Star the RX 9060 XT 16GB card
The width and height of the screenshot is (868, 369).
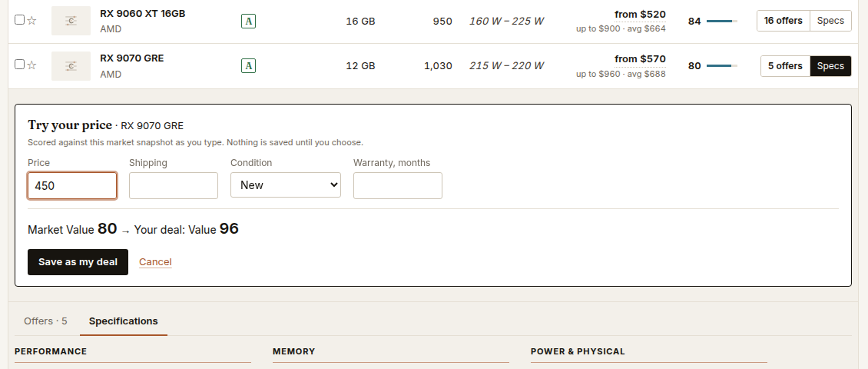coord(31,21)
